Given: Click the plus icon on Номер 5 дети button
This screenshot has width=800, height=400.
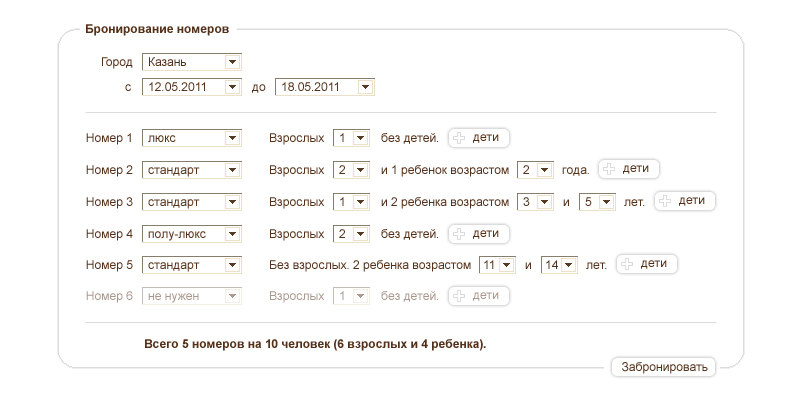Looking at the screenshot, I should (x=627, y=265).
